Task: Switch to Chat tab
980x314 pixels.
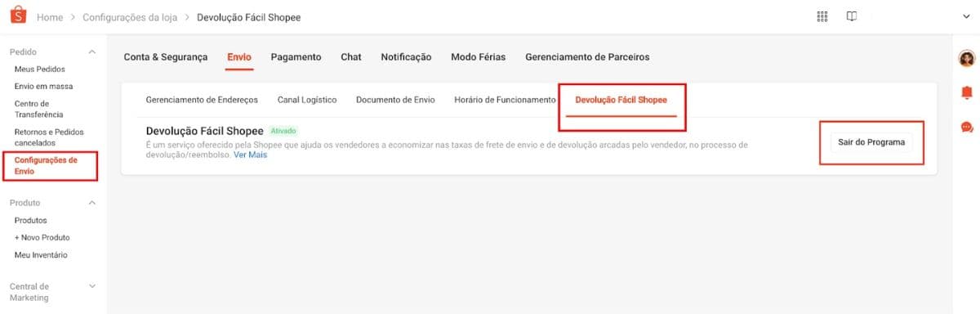Action: click(351, 57)
